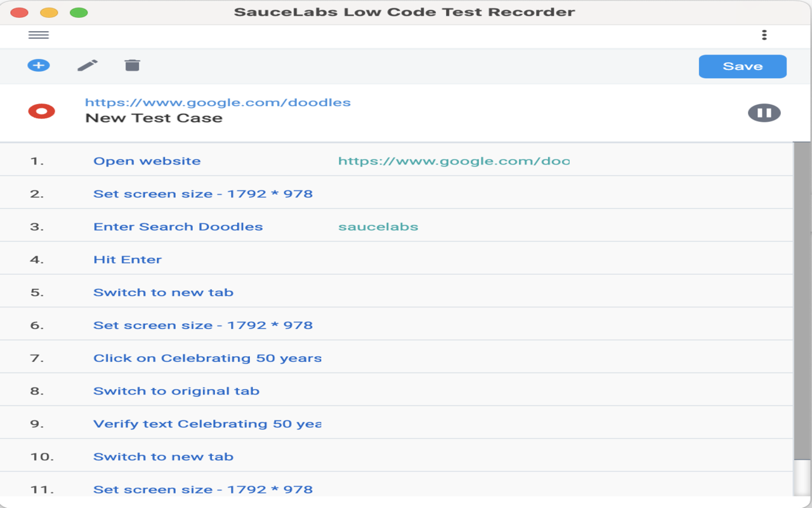Close the window with the red button

pyautogui.click(x=20, y=12)
